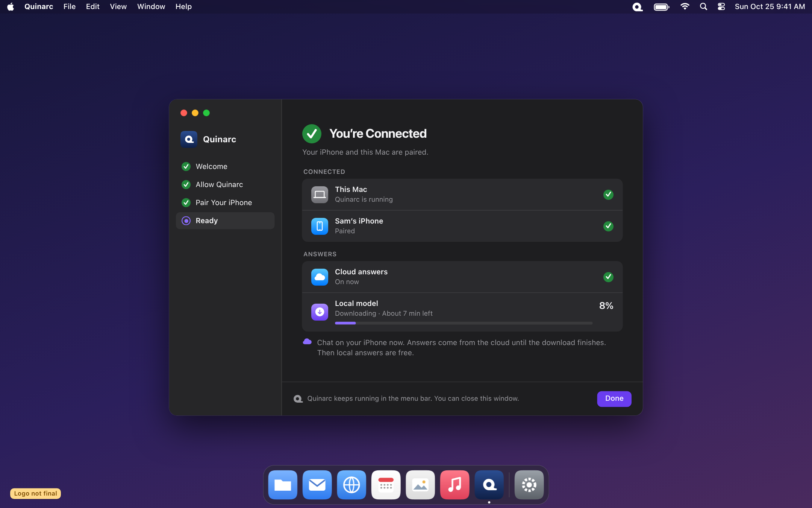This screenshot has width=812, height=508.
Task: Open the Music app in the Dock
Action: tap(454, 485)
